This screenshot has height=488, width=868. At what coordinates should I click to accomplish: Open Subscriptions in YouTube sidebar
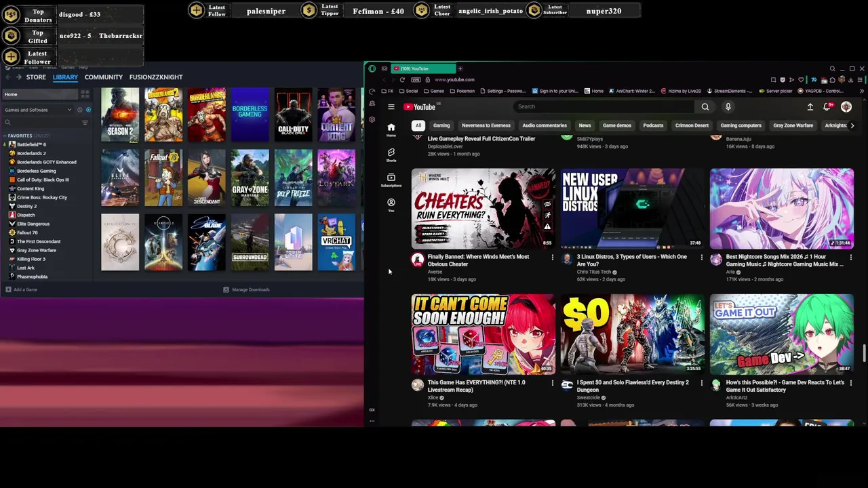coord(391,180)
